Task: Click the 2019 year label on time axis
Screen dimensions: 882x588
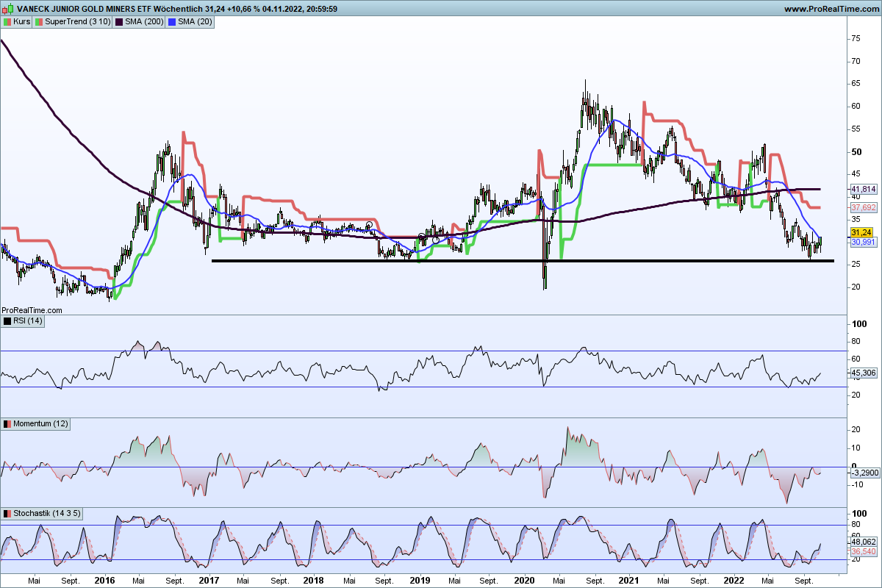Action: 419,581
